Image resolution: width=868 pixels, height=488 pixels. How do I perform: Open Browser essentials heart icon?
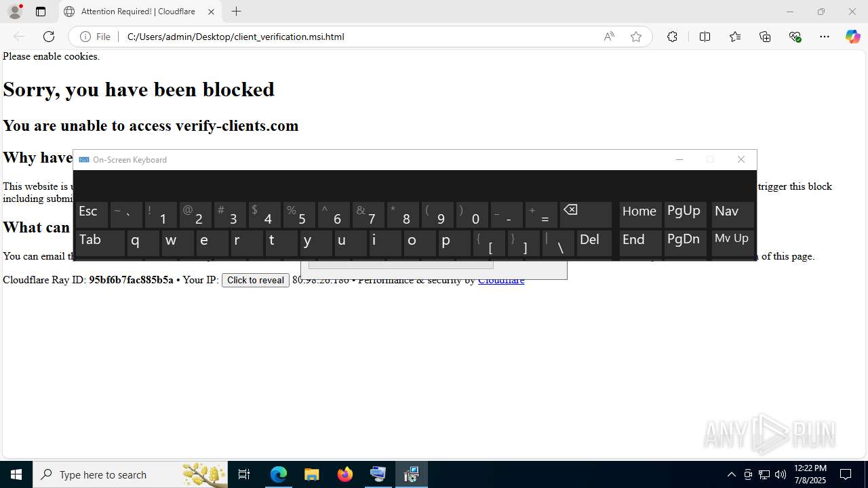pyautogui.click(x=795, y=37)
